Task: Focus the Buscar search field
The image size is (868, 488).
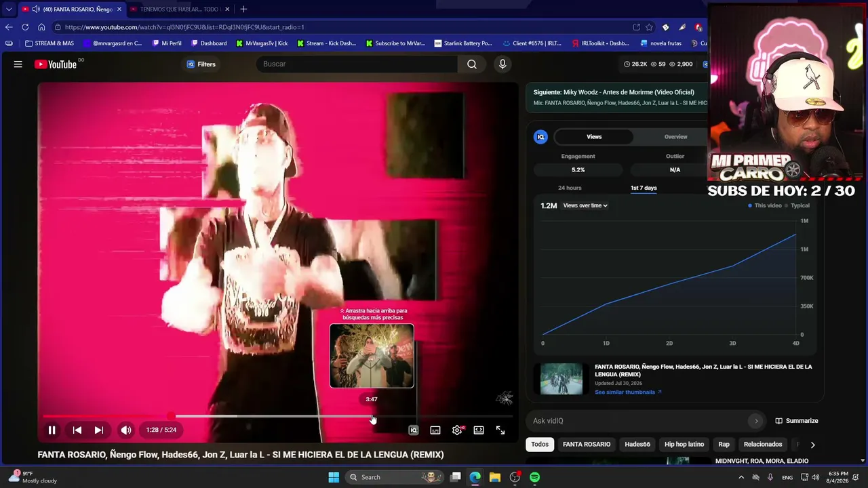Action: click(x=358, y=64)
